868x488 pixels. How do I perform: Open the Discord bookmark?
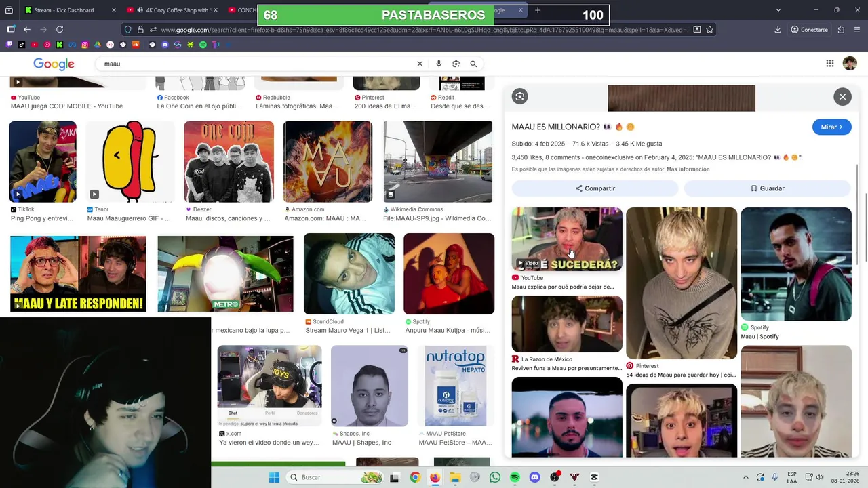(x=165, y=45)
